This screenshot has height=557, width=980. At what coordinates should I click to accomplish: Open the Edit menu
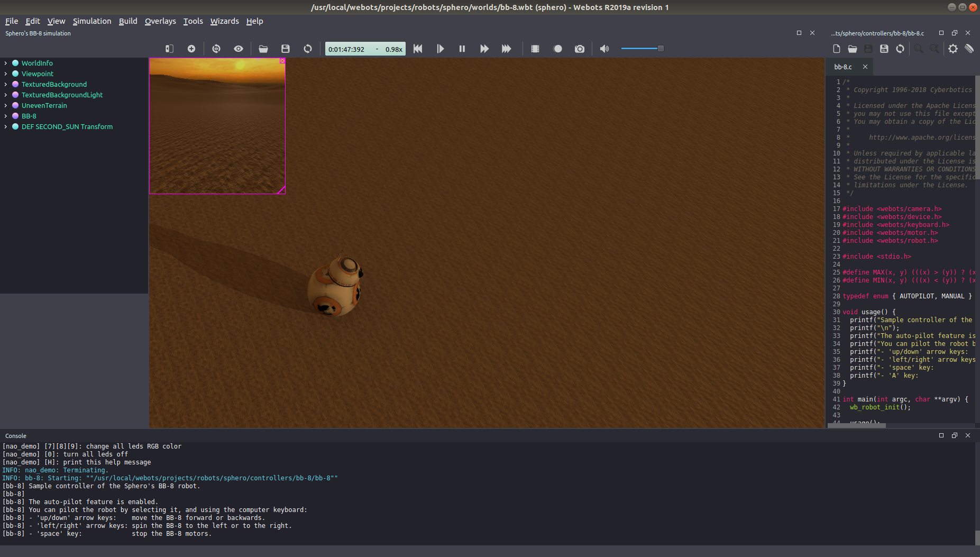click(x=33, y=21)
